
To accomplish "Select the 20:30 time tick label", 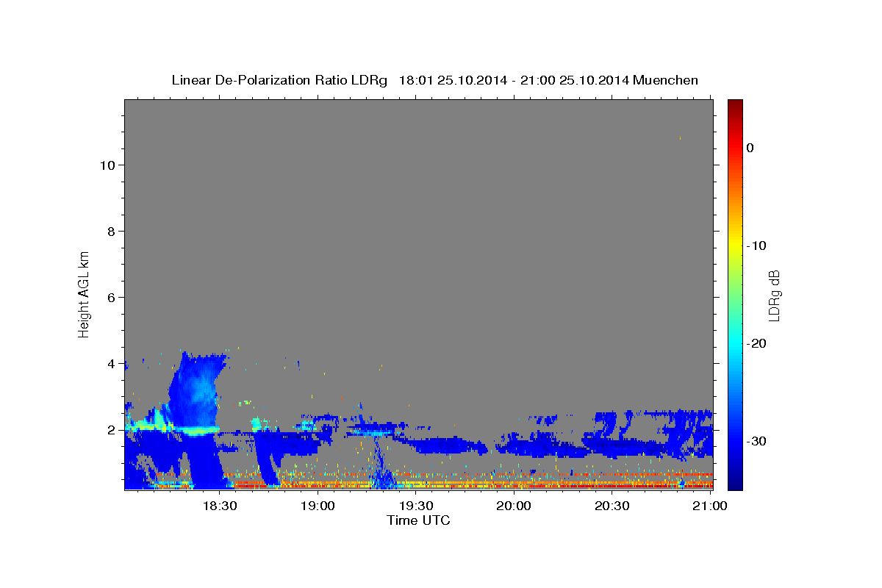I will 612,506.
